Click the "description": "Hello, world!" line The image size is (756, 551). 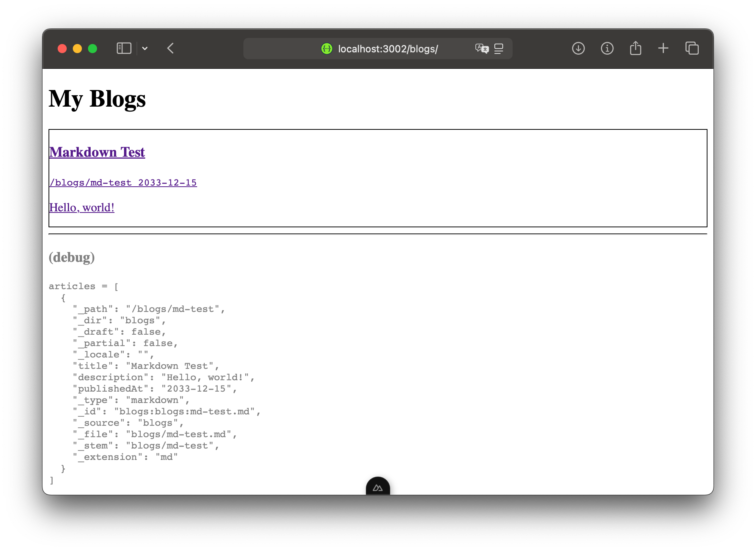coord(163,378)
